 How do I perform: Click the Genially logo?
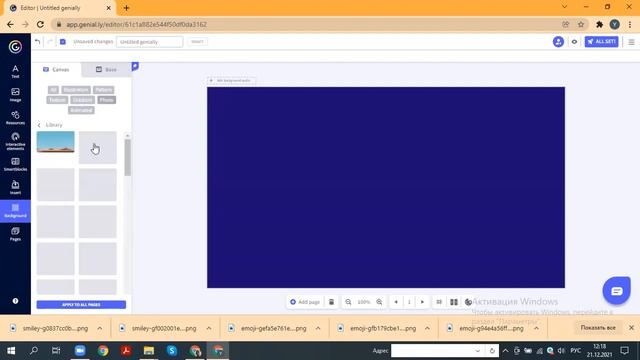15,47
